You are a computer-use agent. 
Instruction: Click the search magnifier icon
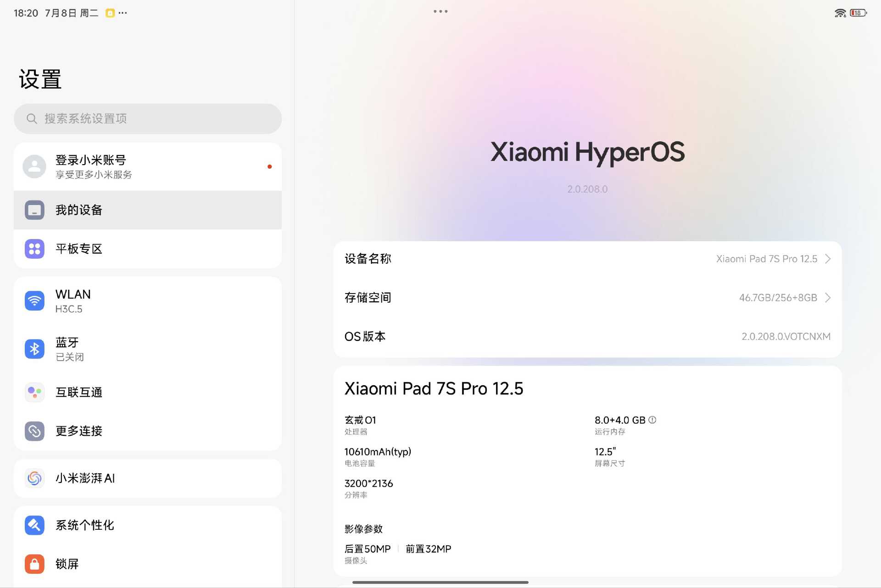pyautogui.click(x=32, y=119)
